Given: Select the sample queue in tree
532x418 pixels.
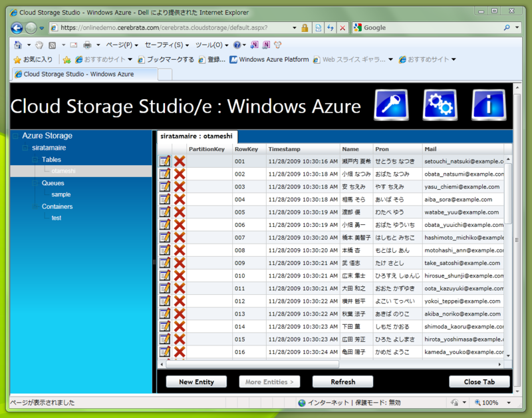Looking at the screenshot, I should (x=61, y=194).
